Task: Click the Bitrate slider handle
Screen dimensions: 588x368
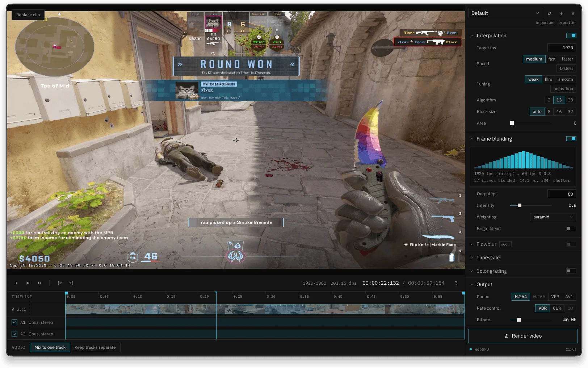Action: (x=519, y=320)
